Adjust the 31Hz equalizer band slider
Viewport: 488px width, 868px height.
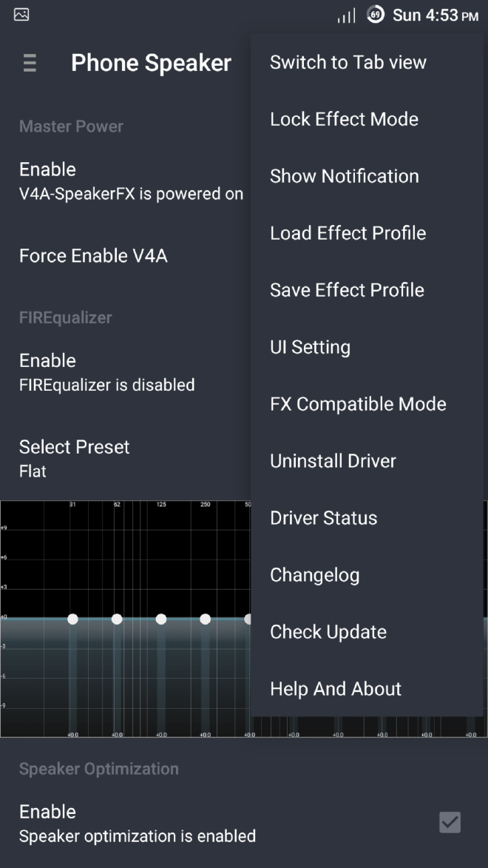coord(72,619)
